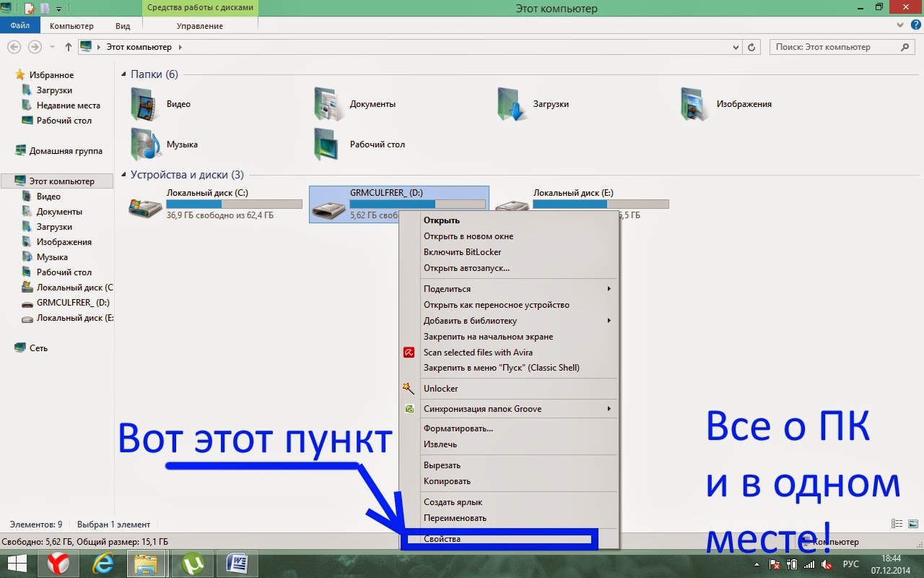The width and height of the screenshot is (924, 578).
Task: Expand Поделиться submenu
Action: coord(609,289)
